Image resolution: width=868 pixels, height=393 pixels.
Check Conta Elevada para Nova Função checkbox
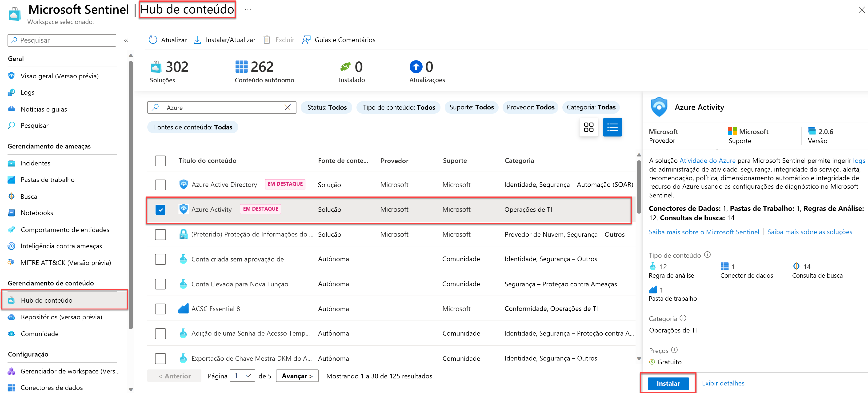pyautogui.click(x=160, y=284)
